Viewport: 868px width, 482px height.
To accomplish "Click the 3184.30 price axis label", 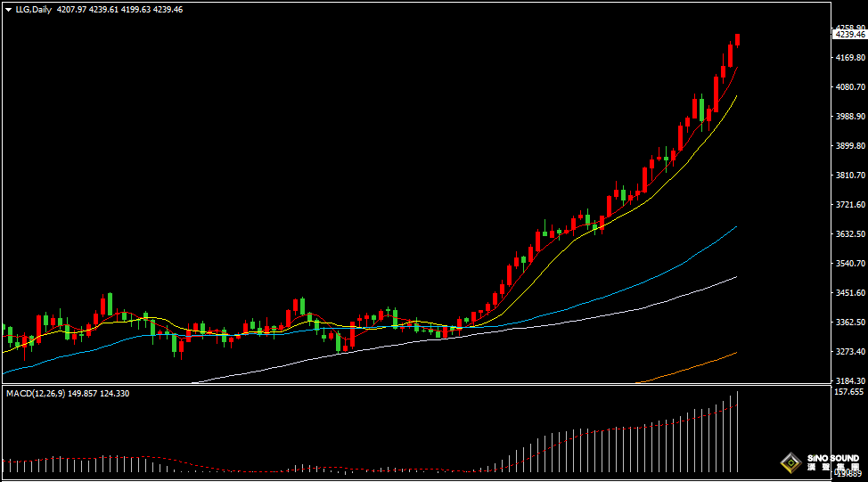I will pos(848,380).
